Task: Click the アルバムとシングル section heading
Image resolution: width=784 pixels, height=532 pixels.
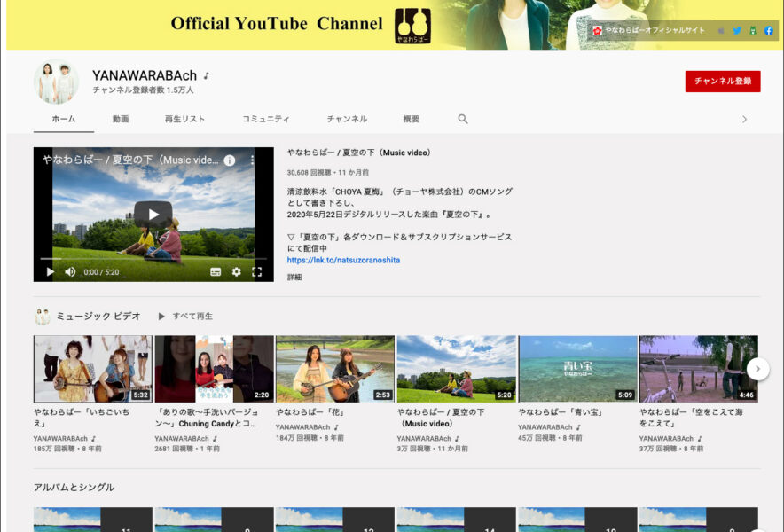Action: (74, 488)
